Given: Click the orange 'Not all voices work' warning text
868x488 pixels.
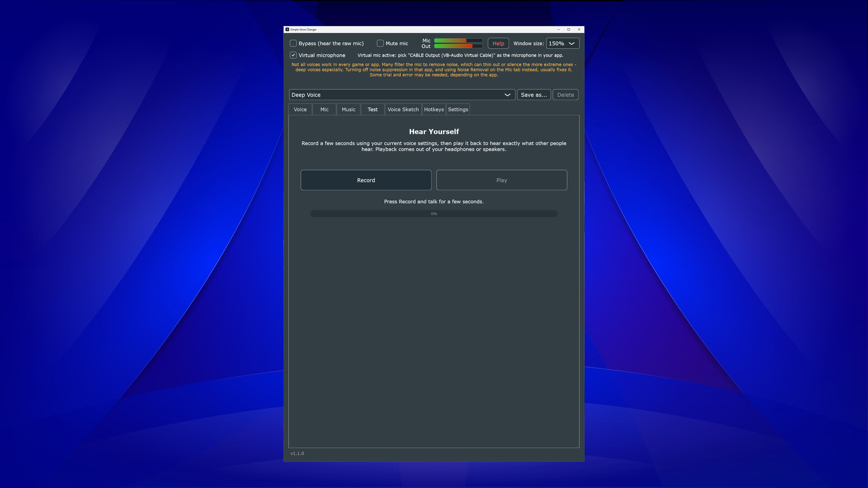Looking at the screenshot, I should (x=434, y=70).
